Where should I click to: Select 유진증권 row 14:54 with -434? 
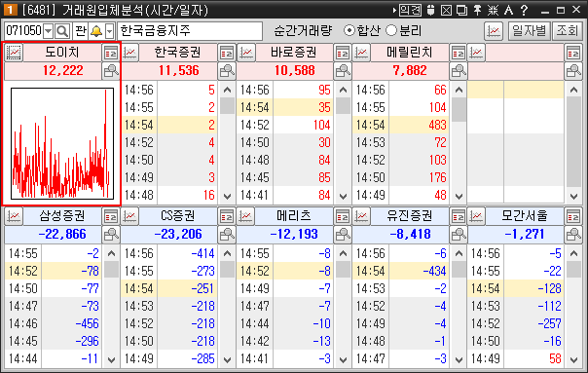pyautogui.click(x=401, y=271)
